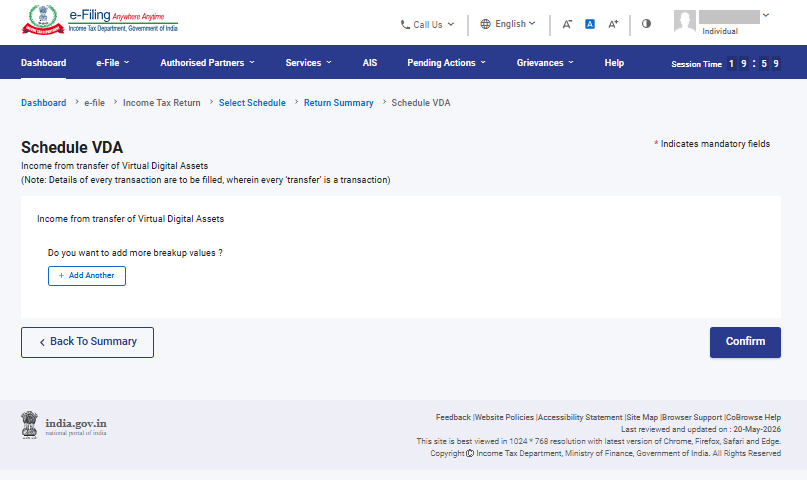
Task: Go to the Dashboard tab
Action: 43,63
